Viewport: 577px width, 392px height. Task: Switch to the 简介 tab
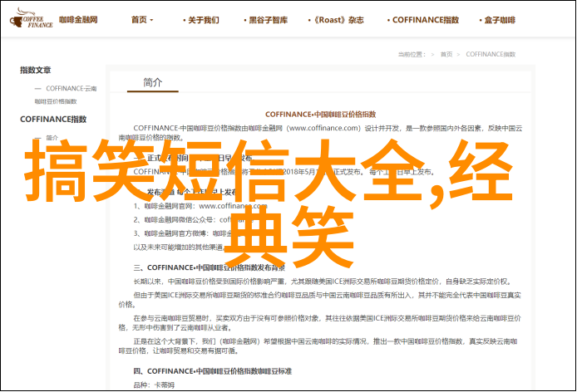coord(153,82)
